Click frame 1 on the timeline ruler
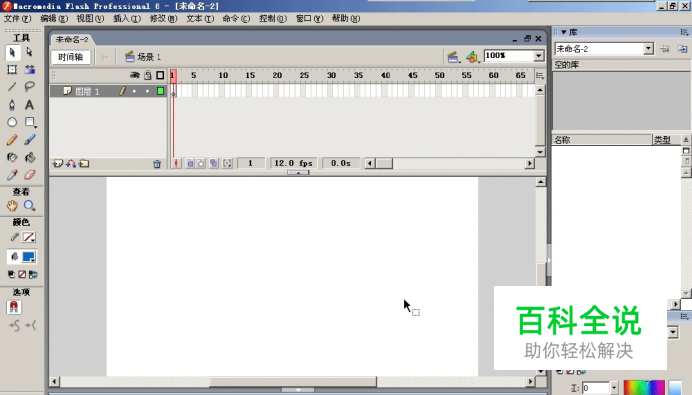 click(x=173, y=75)
